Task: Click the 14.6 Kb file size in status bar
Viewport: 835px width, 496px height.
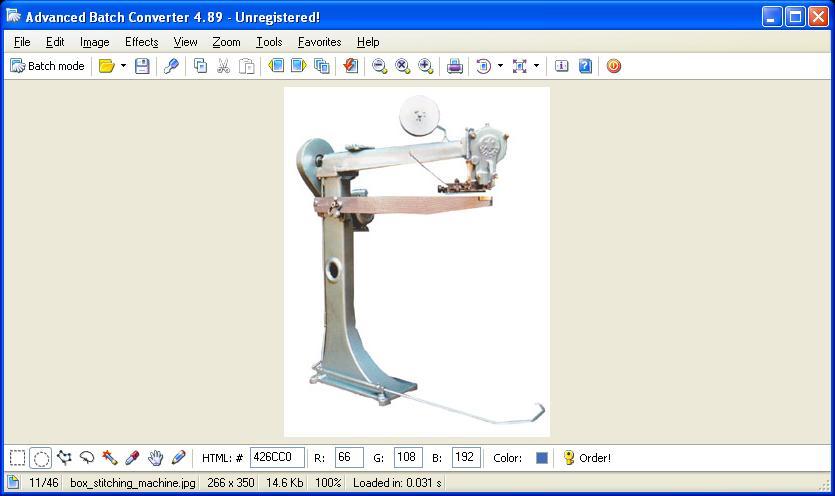Action: tap(285, 483)
